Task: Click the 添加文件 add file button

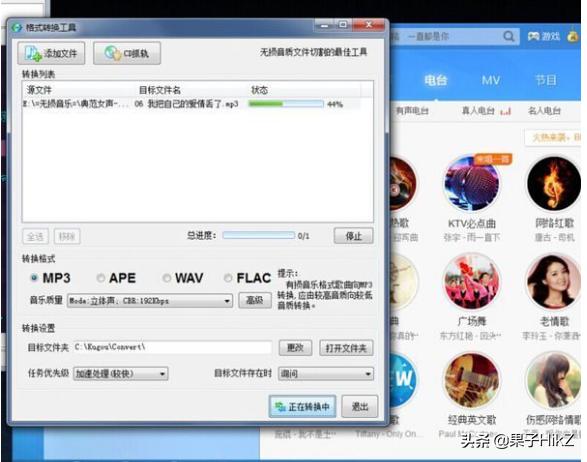Action: pyautogui.click(x=51, y=53)
